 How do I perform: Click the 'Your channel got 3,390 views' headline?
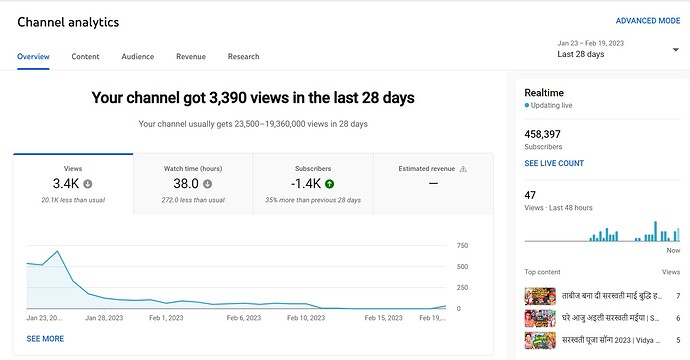(253, 98)
